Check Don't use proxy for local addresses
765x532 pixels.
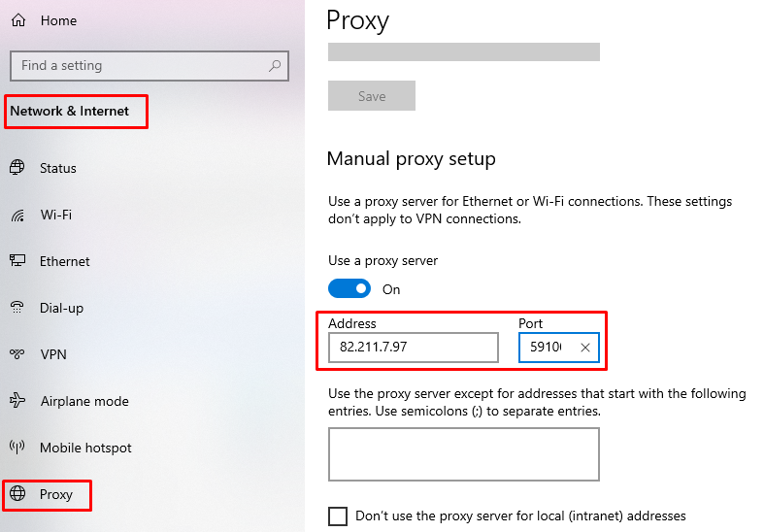click(x=338, y=515)
